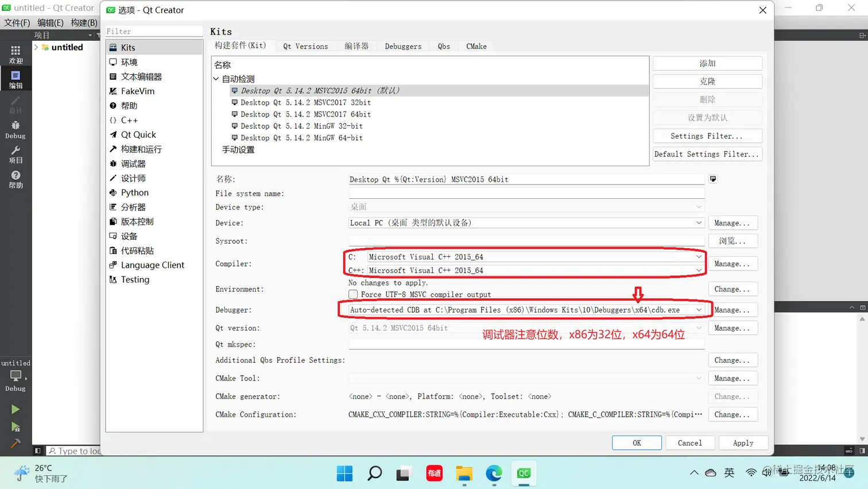
Task: Click OK to confirm options
Action: pos(637,443)
